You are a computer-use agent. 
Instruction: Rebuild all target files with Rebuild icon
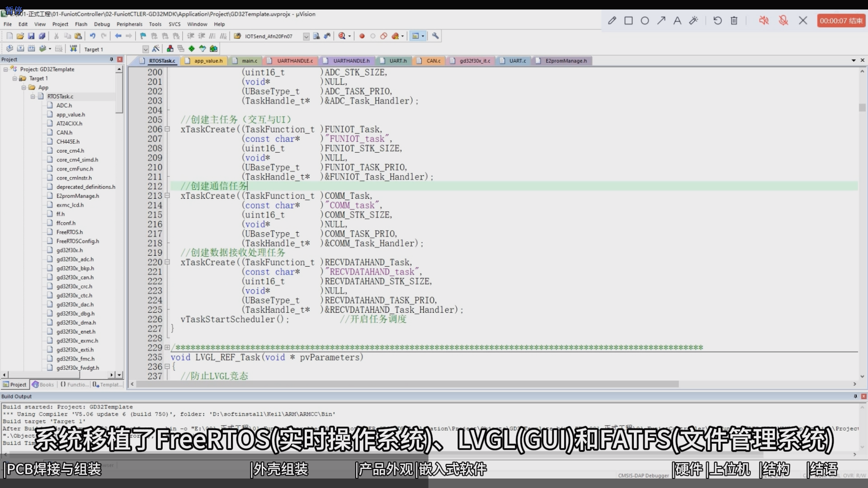click(x=31, y=49)
